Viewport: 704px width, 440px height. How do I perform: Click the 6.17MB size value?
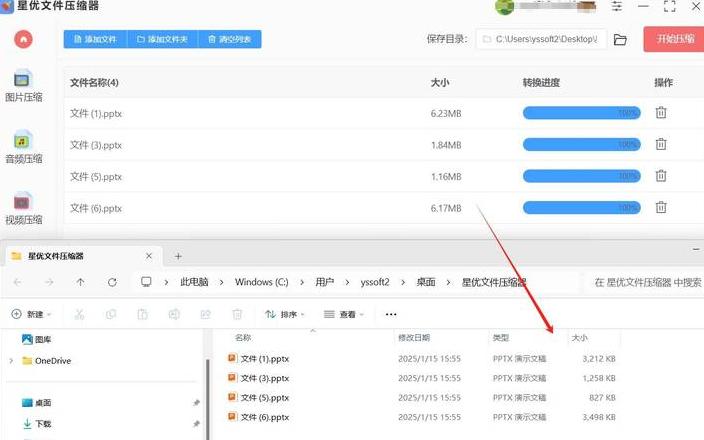[x=446, y=208]
